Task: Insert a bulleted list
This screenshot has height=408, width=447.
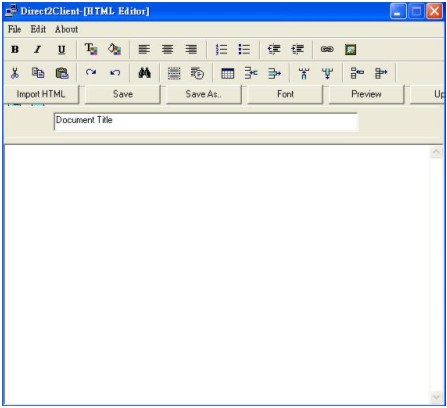Action: 244,50
